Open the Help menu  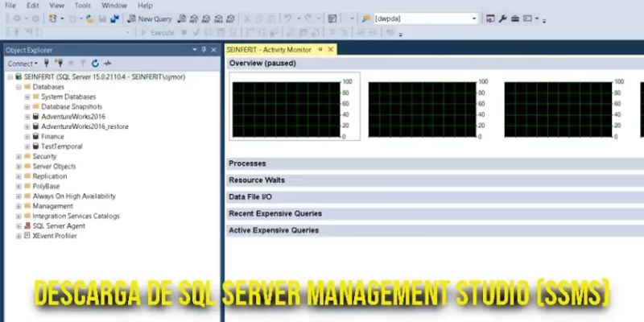tap(145, 6)
